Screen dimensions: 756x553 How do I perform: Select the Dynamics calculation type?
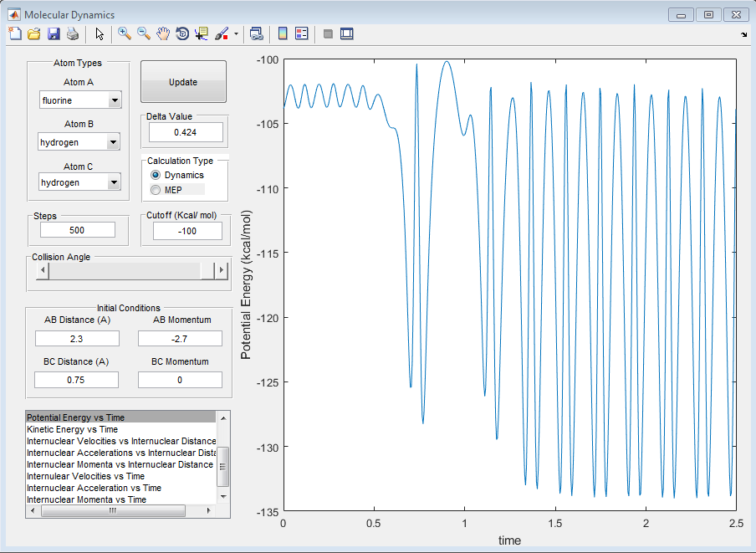tap(156, 175)
